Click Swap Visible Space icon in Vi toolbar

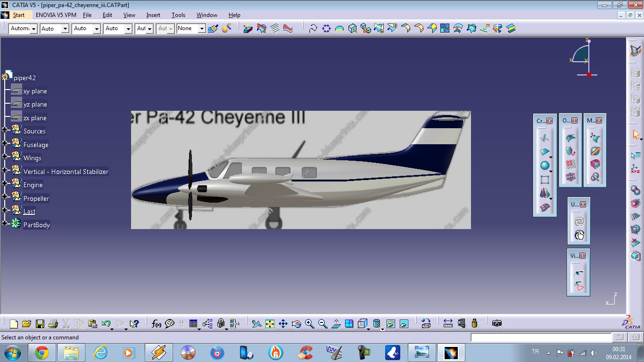tap(579, 286)
